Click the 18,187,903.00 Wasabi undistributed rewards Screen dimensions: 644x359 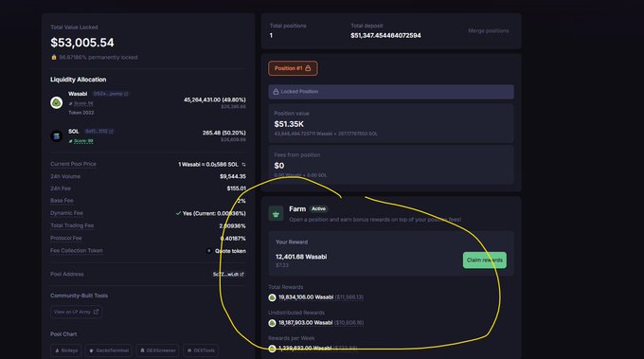tap(306, 323)
